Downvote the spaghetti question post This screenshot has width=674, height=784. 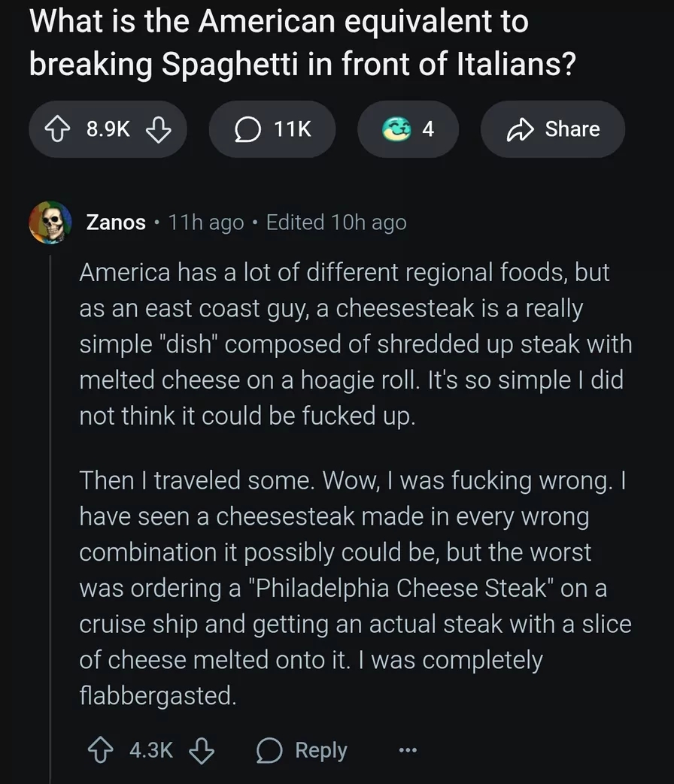tap(158, 129)
